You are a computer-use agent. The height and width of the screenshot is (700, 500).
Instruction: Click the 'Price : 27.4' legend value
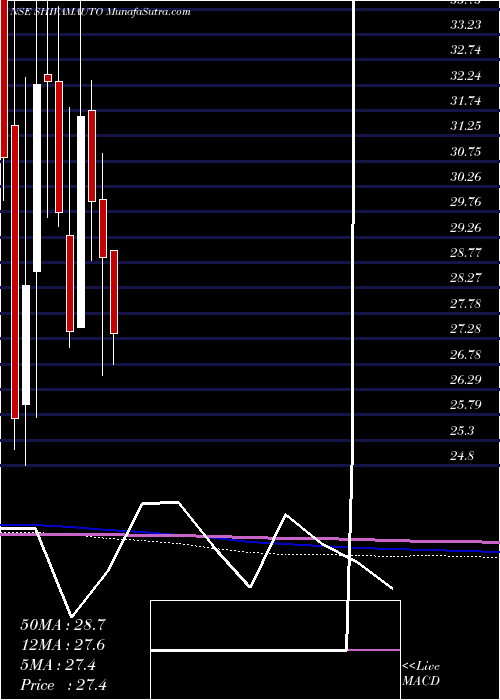coord(63,685)
